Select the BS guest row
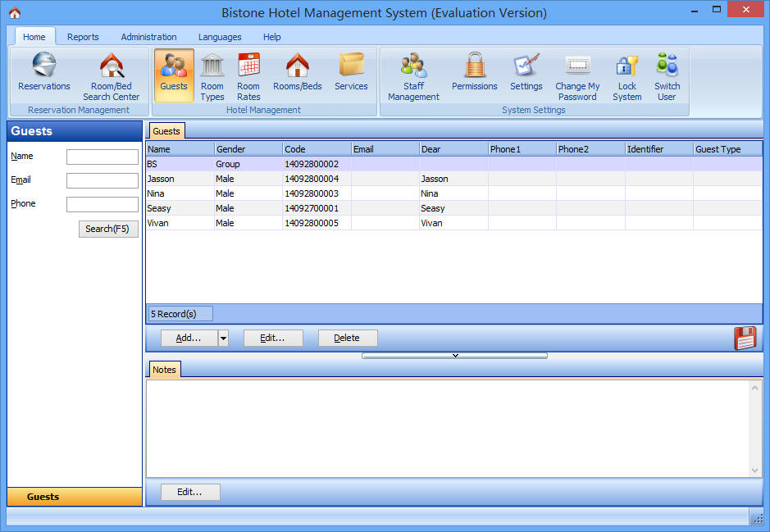The image size is (770, 532). click(454, 164)
